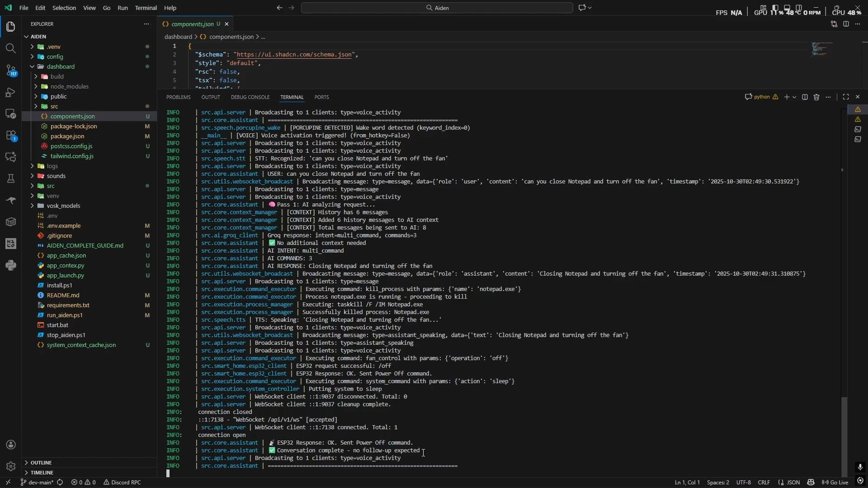Screen dimensions: 868x488
Task: Switch to the PORTS tab
Action: 321,97
